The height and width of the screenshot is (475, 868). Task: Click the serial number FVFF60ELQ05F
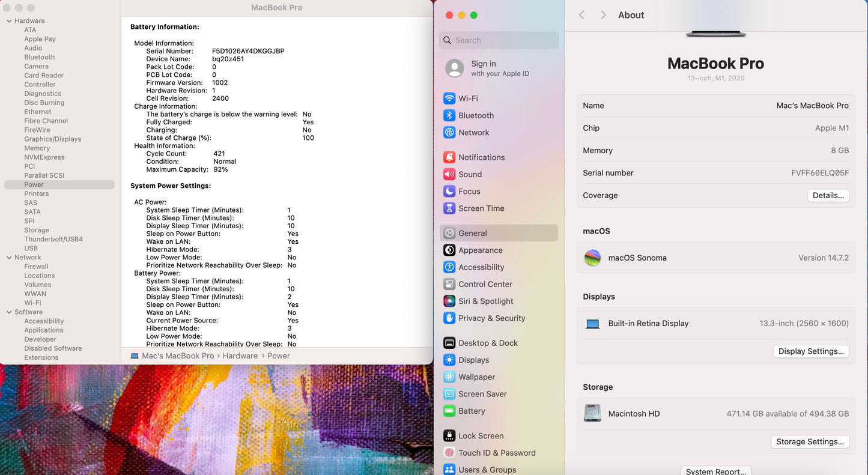(x=820, y=173)
